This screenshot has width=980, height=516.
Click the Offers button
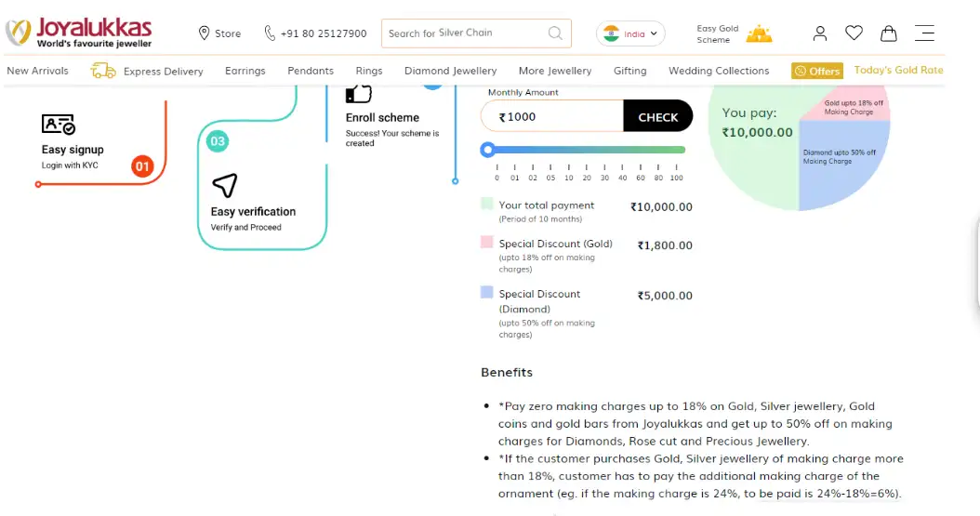[816, 71]
